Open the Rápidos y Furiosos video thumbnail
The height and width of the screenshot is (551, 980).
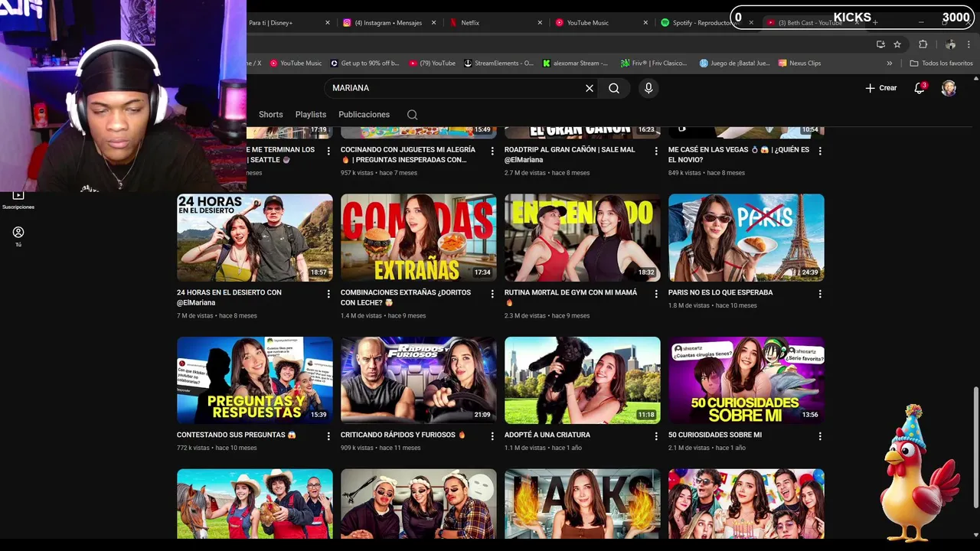tap(419, 380)
